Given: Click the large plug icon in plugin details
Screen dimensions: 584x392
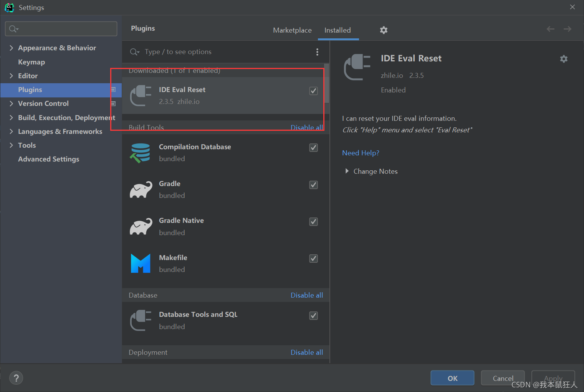Looking at the screenshot, I should click(x=357, y=67).
